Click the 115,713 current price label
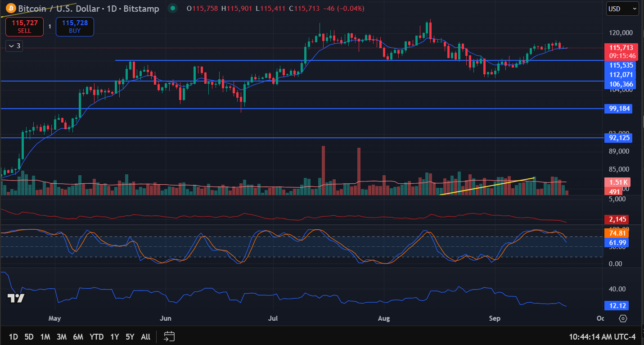Image resolution: width=644 pixels, height=345 pixels. [621, 48]
